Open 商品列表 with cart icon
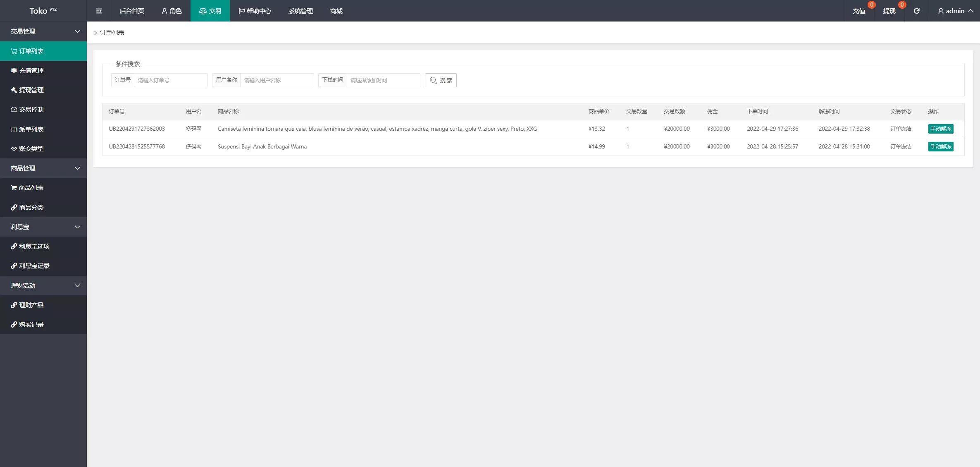 tap(31, 188)
